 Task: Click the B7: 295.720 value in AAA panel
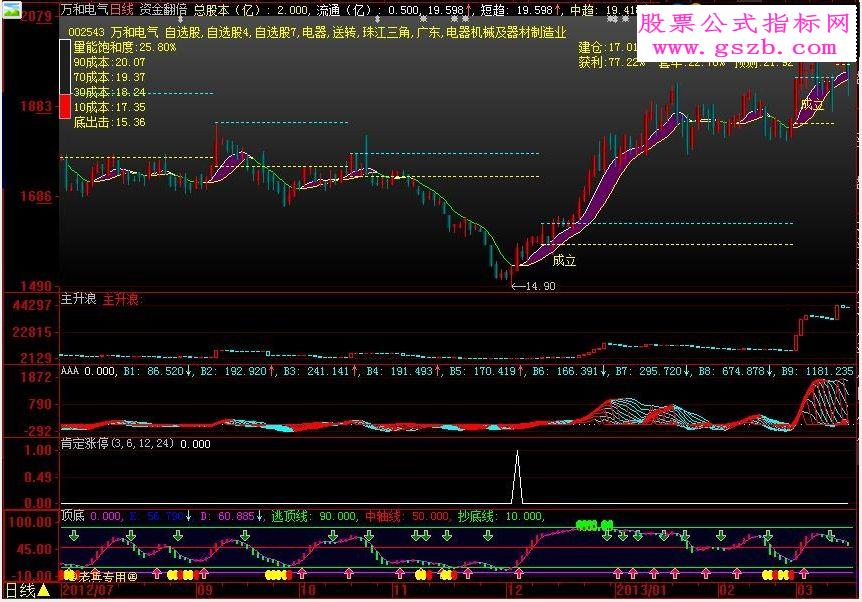click(x=653, y=371)
